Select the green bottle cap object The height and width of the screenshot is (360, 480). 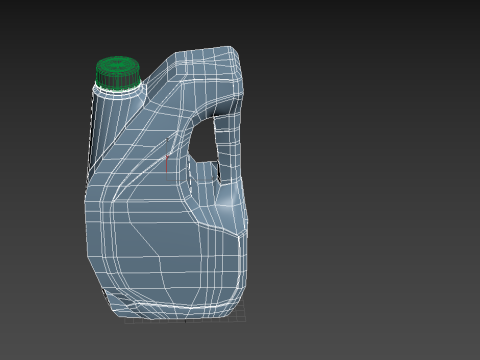coord(118,73)
